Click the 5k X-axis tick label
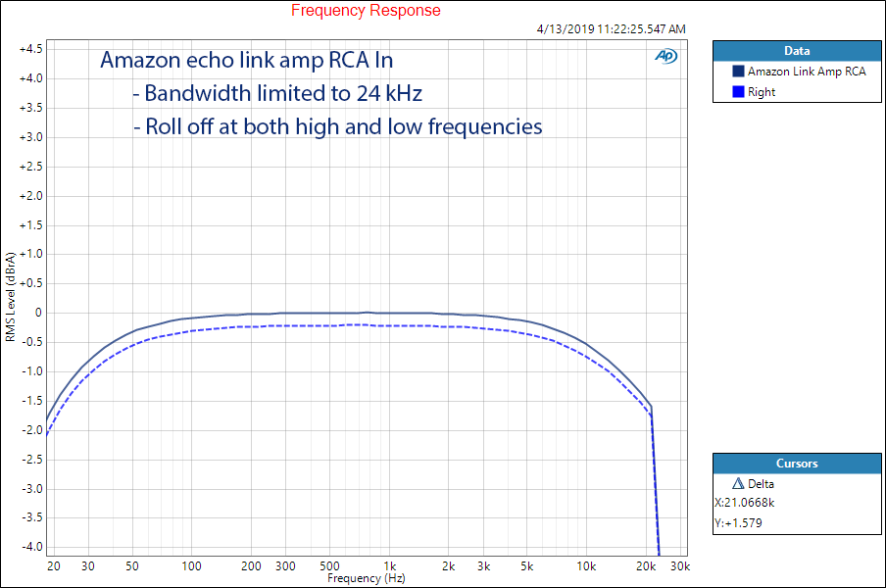 pyautogui.click(x=526, y=566)
